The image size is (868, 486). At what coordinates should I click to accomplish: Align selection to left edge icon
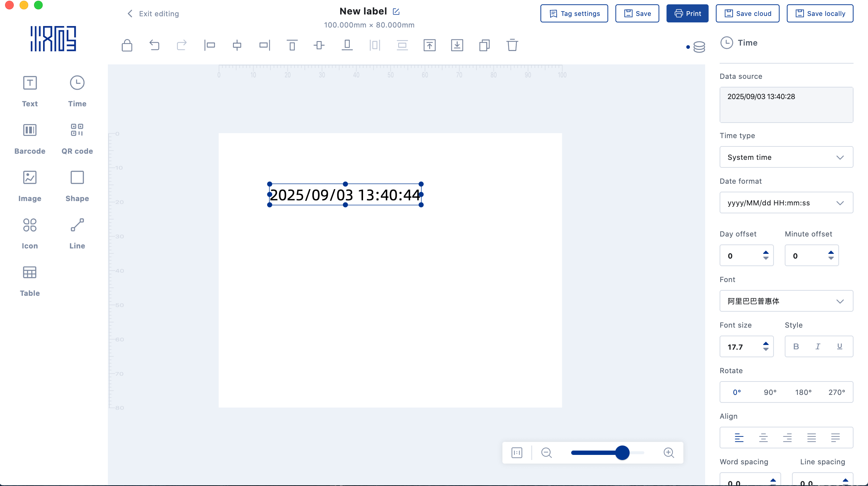(210, 45)
